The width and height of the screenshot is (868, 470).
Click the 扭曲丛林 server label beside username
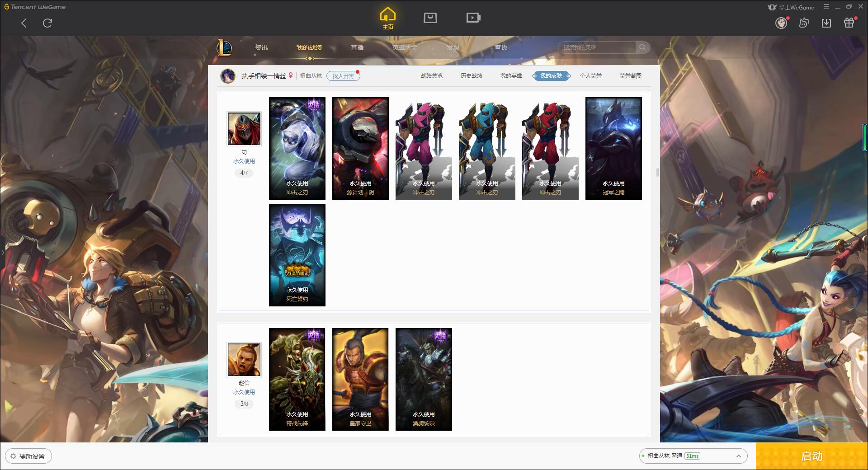(x=311, y=76)
